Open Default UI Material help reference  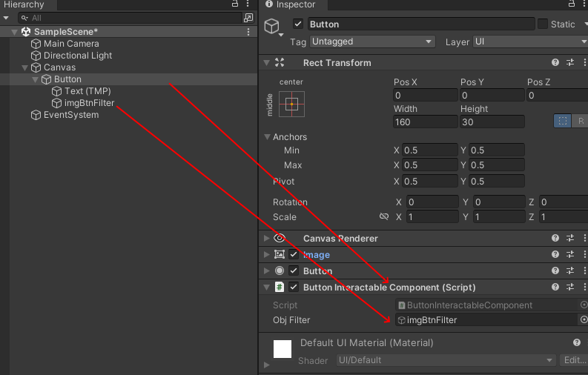click(x=577, y=342)
